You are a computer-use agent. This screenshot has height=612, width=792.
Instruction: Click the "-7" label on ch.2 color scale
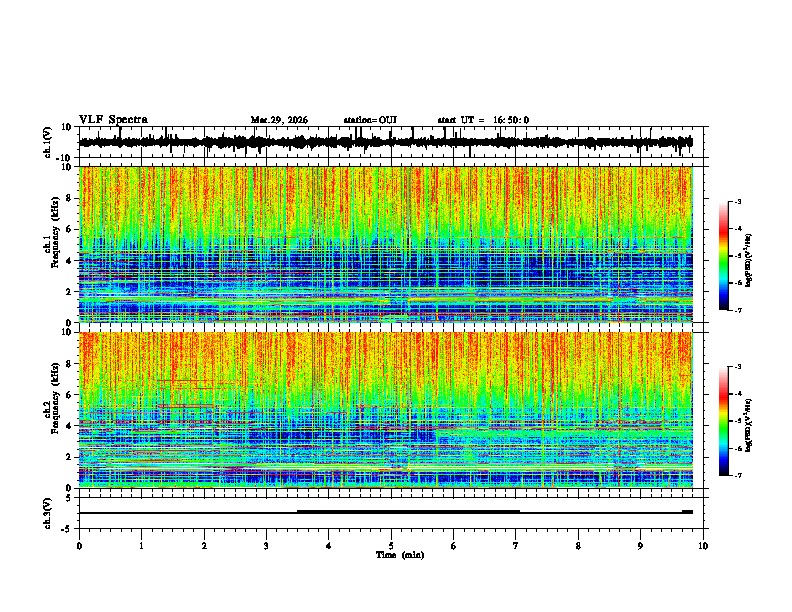point(738,475)
